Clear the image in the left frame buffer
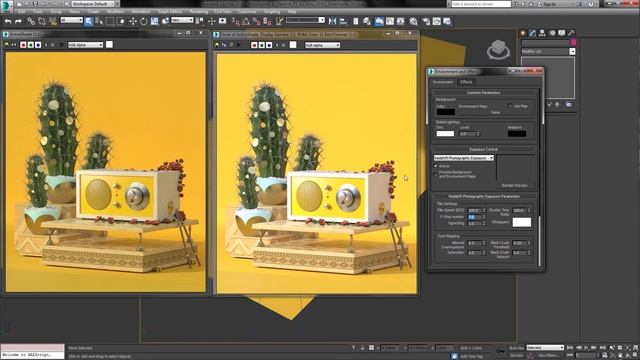Screen dimensions: 640x360 pyautogui.click(x=61, y=45)
